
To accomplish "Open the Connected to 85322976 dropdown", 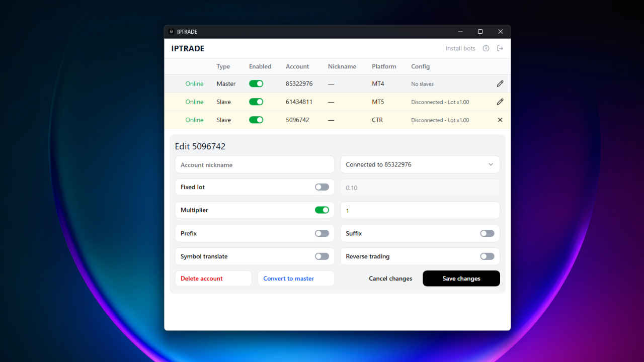I will click(420, 164).
